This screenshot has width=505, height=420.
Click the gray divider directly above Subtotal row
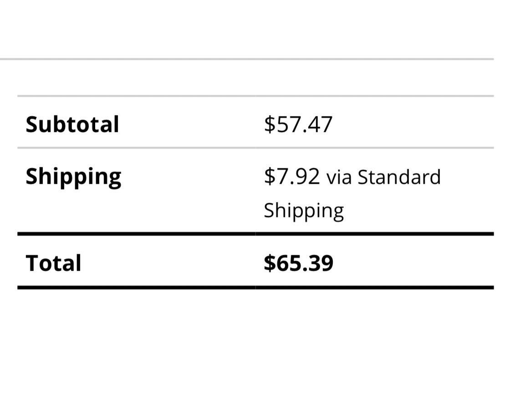(255, 96)
